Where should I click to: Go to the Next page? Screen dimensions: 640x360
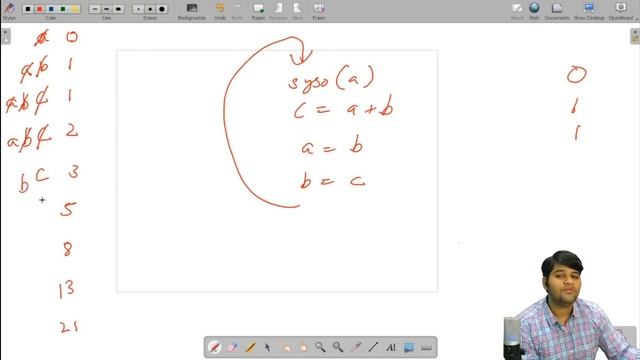pos(298,11)
